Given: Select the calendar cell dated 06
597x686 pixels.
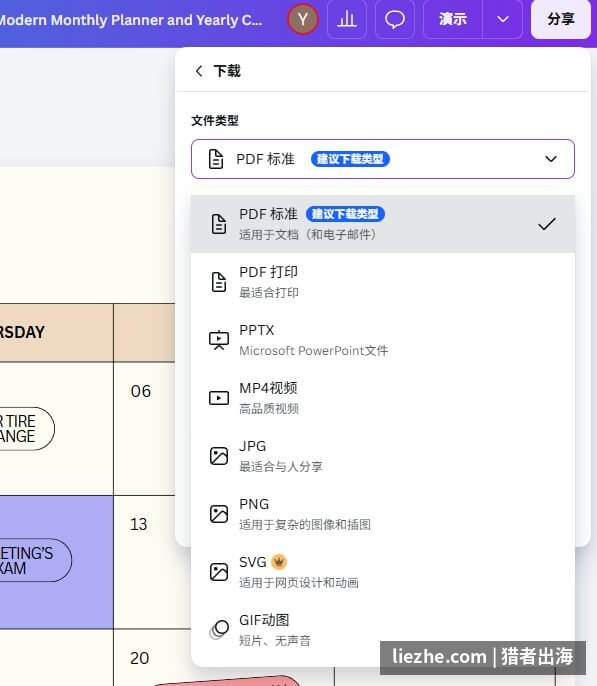Looking at the screenshot, I should (144, 429).
